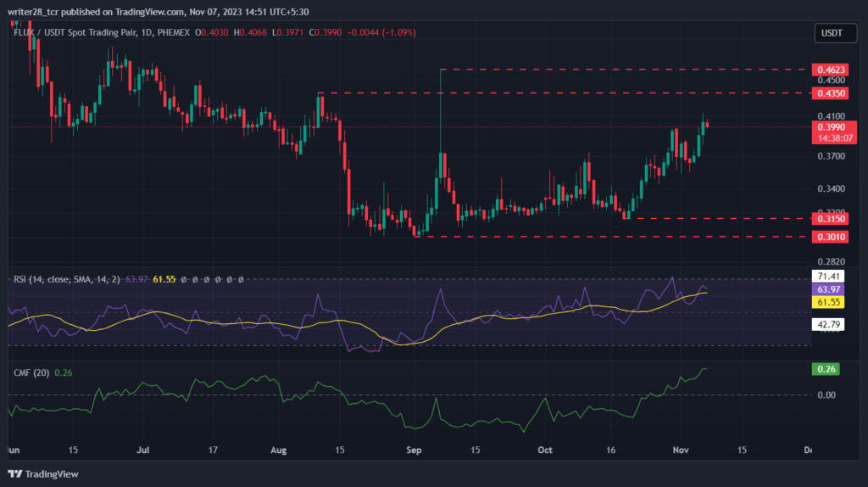
Task: Click the TradingView logo
Action: click(42, 474)
